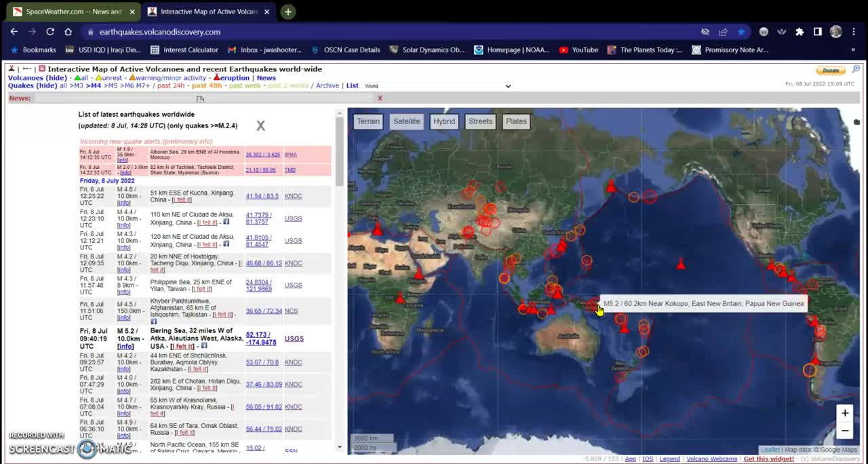Show quakes from past week
This screenshot has width=868, height=464.
[245, 85]
